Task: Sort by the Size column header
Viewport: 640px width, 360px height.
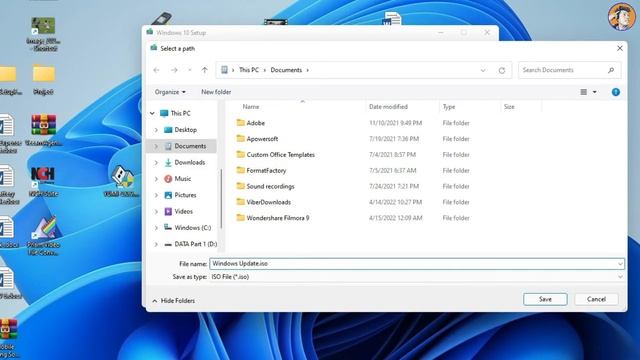Action: coord(509,107)
